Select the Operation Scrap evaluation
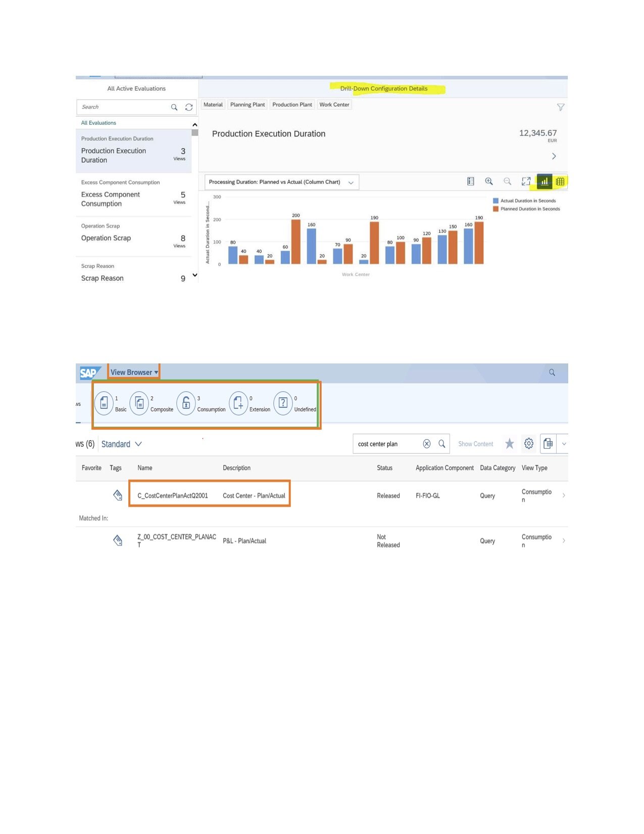 (x=134, y=238)
